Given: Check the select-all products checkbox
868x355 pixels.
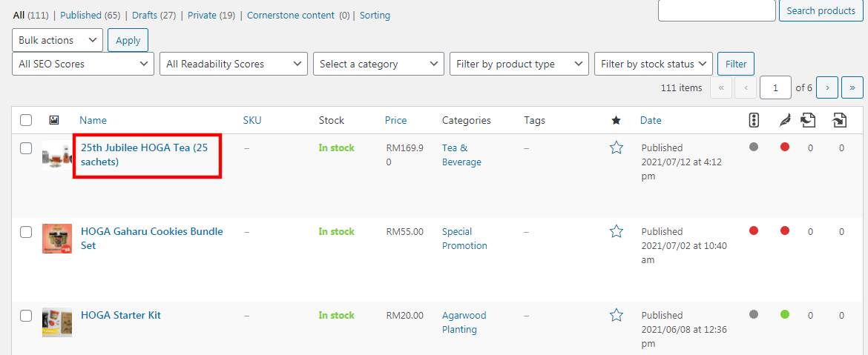Looking at the screenshot, I should point(26,120).
